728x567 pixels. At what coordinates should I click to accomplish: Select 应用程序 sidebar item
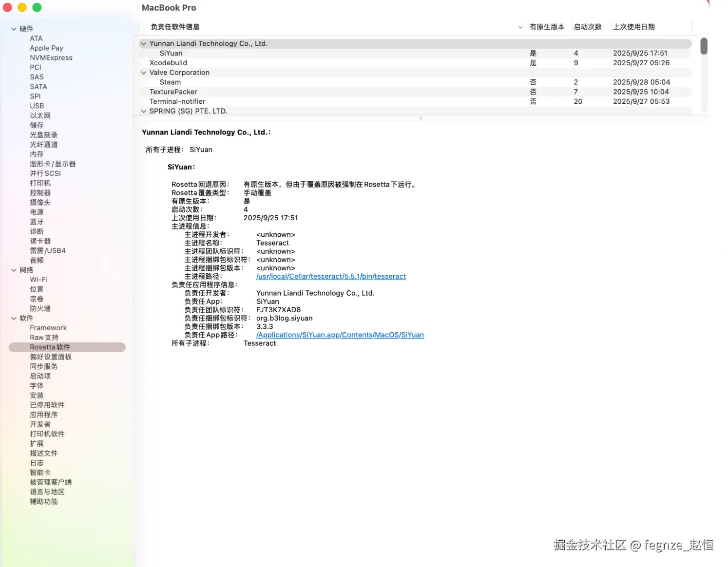(44, 415)
